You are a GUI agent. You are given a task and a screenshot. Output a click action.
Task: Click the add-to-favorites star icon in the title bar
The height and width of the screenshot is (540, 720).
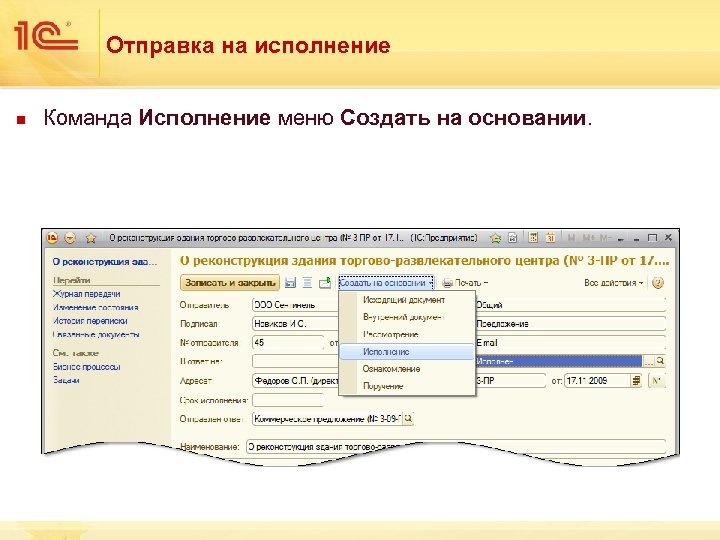[x=495, y=238]
